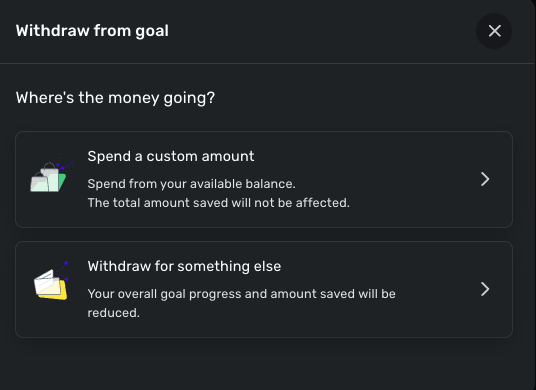Click the white card inside the wallet icon
The image size is (536, 390).
pos(44,282)
